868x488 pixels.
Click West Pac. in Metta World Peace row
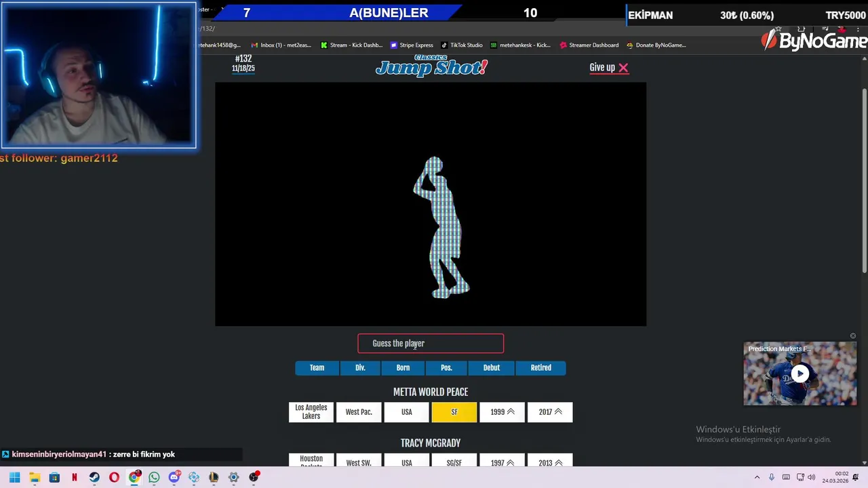[359, 412]
